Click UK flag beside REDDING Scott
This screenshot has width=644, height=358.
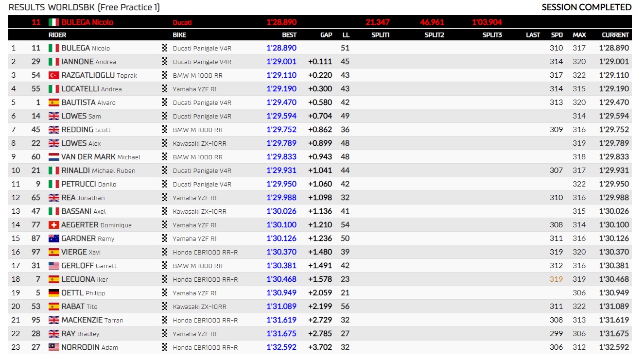54,130
